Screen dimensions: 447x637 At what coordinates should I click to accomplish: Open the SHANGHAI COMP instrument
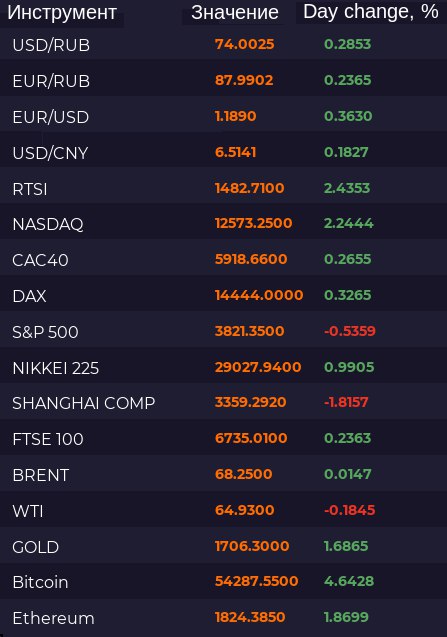pos(84,403)
